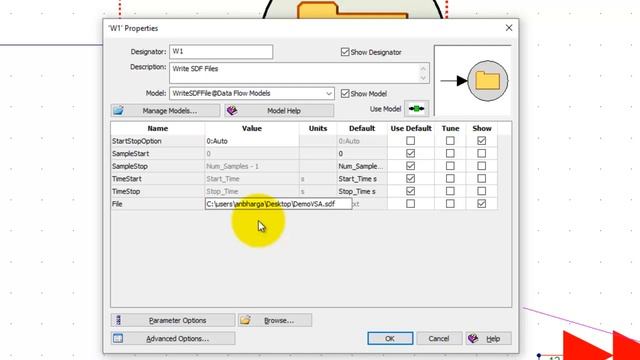Enable Tune for SampleStop

(x=450, y=166)
